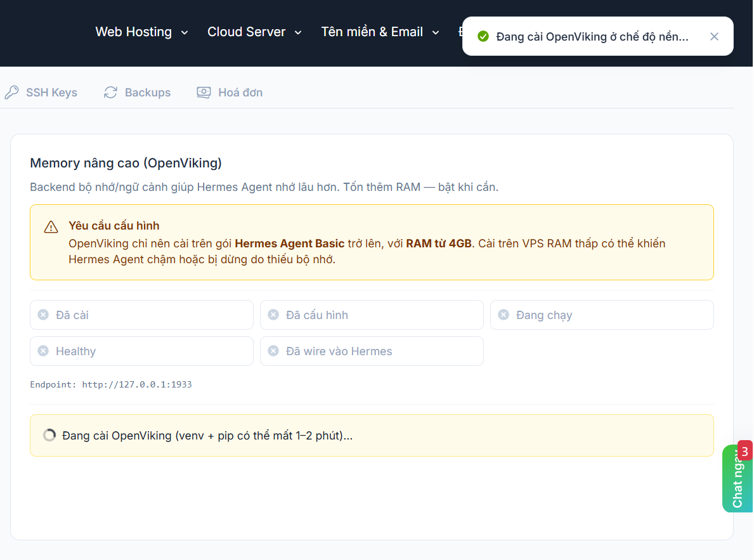The height and width of the screenshot is (560, 754).
Task: Click the Đã wire vào Hermes chip
Action: point(372,351)
